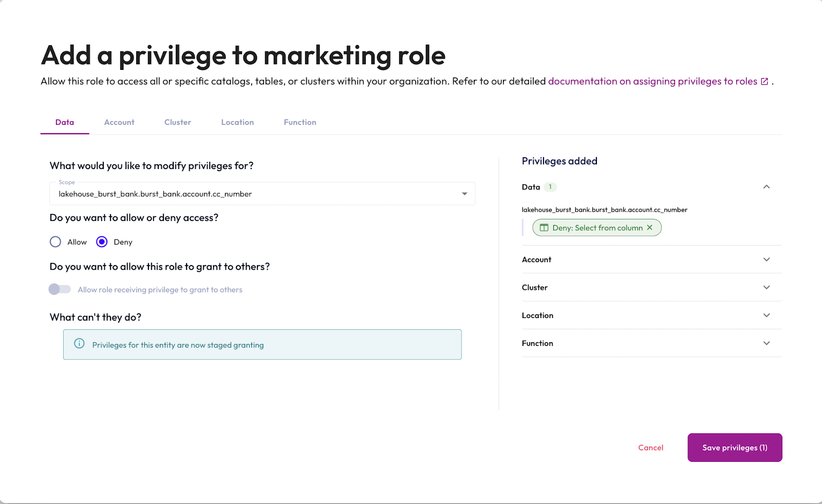Expand the Function privileges chevron
This screenshot has height=504, width=822.
point(766,343)
